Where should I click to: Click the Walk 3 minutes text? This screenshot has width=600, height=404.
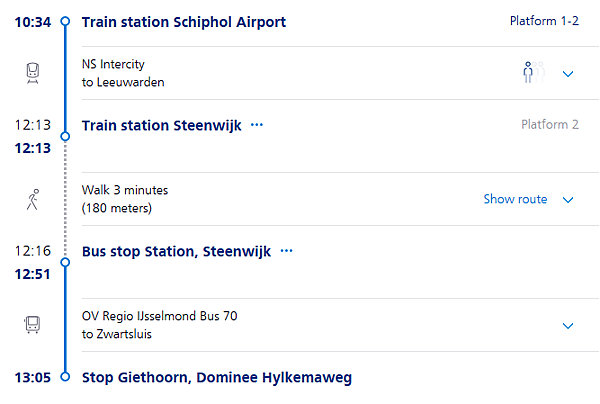tap(125, 190)
